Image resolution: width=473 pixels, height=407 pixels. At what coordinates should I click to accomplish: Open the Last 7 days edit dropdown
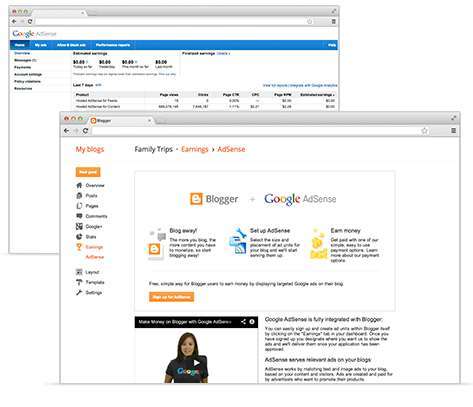click(98, 85)
